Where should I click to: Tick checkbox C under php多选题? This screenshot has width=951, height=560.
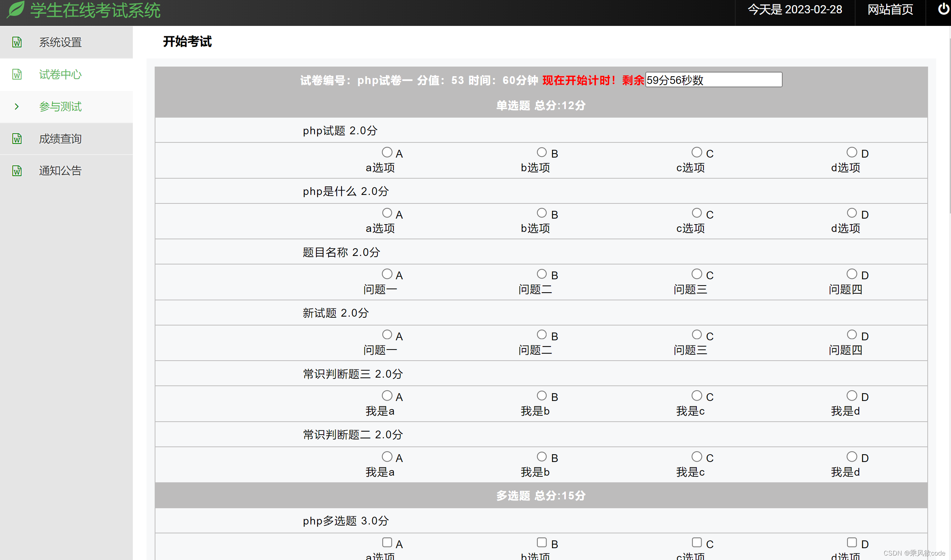(696, 542)
